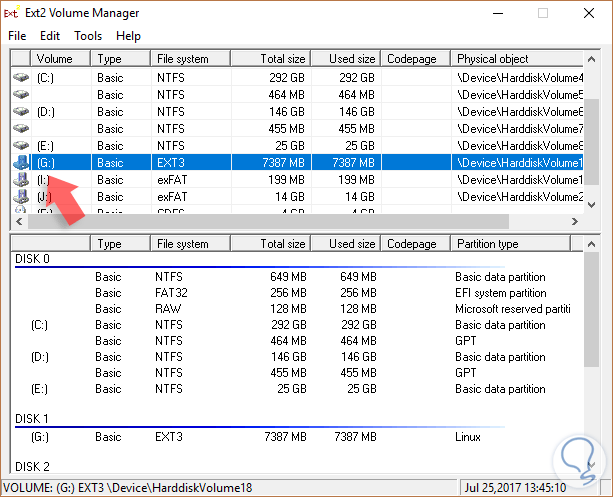Open the File menu
This screenshot has height=497, width=613.
[17, 36]
